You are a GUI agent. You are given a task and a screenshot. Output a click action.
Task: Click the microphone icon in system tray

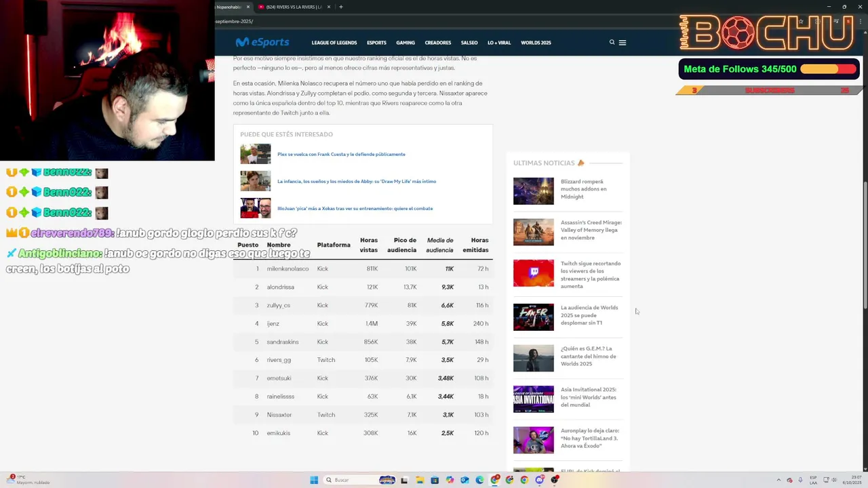800,480
